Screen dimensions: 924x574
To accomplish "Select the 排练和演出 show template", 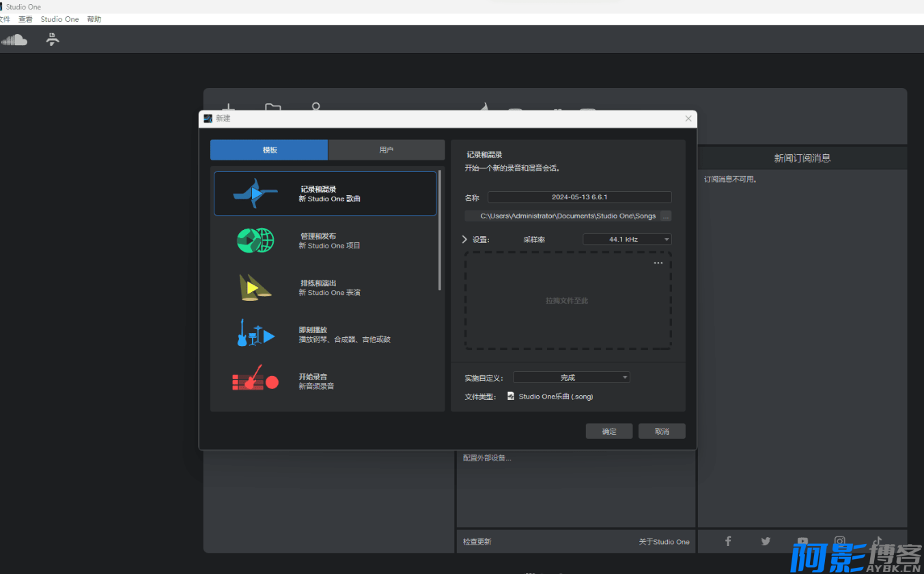I will (325, 287).
